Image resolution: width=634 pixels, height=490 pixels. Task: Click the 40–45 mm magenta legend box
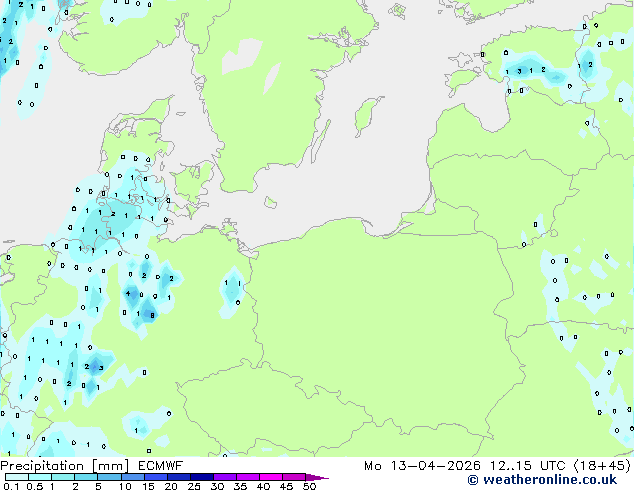[271, 477]
